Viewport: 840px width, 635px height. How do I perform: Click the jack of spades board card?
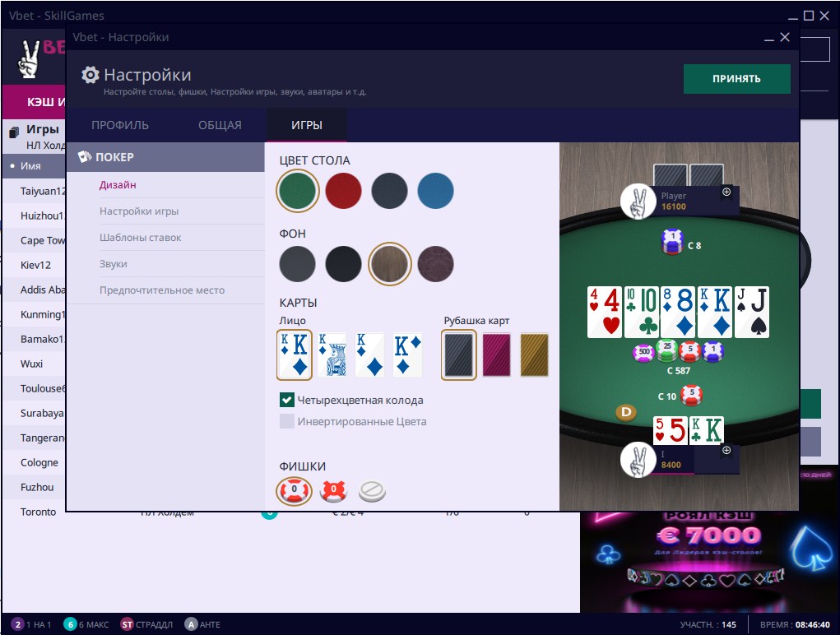pyautogui.click(x=752, y=312)
